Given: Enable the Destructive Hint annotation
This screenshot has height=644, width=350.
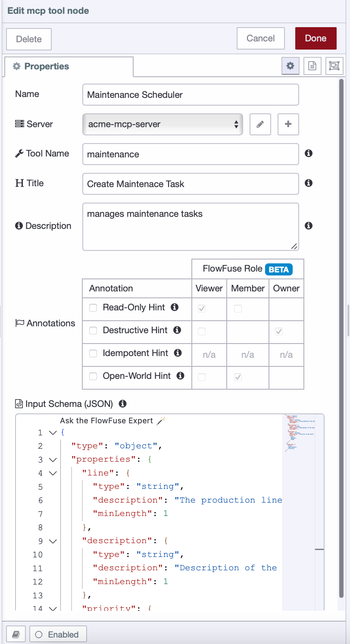Looking at the screenshot, I should (93, 330).
